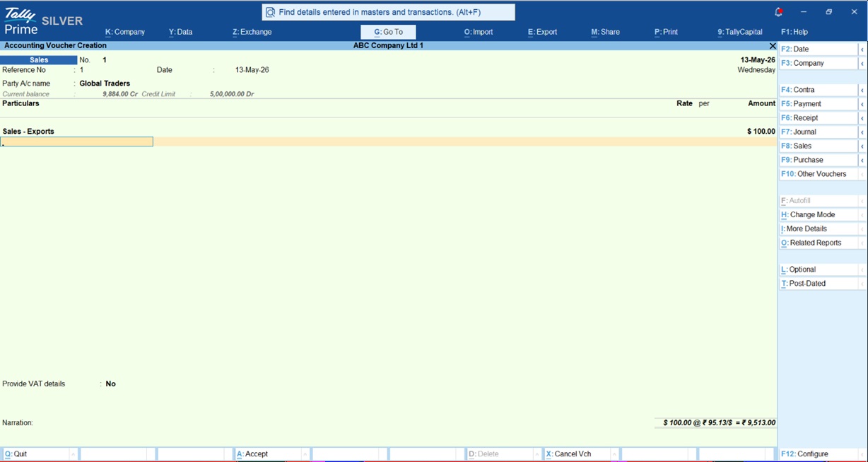Click the Sales voucher type label
868x462 pixels.
click(x=39, y=60)
